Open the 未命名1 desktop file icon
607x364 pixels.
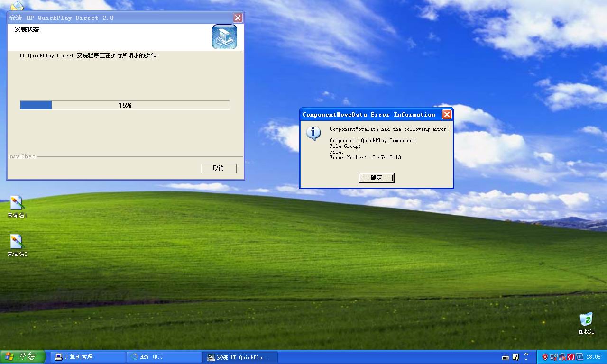pyautogui.click(x=17, y=207)
